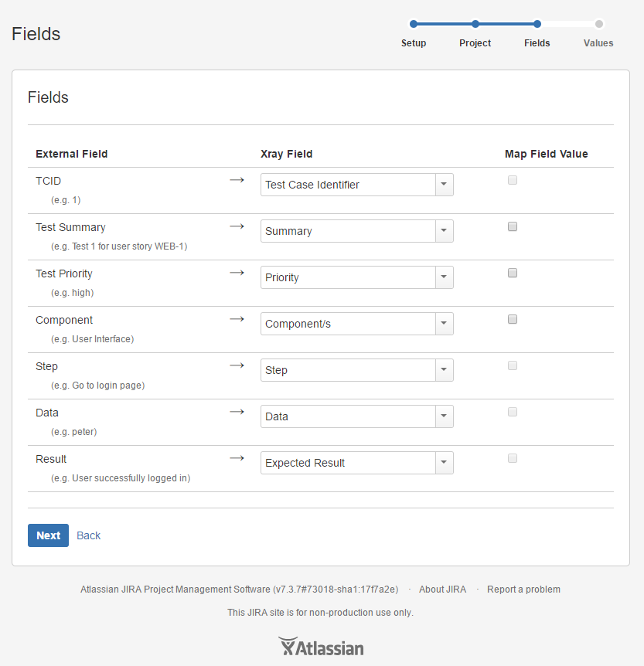Click the Setup step dot in progress tracker
Image resolution: width=644 pixels, height=666 pixels.
point(413,24)
